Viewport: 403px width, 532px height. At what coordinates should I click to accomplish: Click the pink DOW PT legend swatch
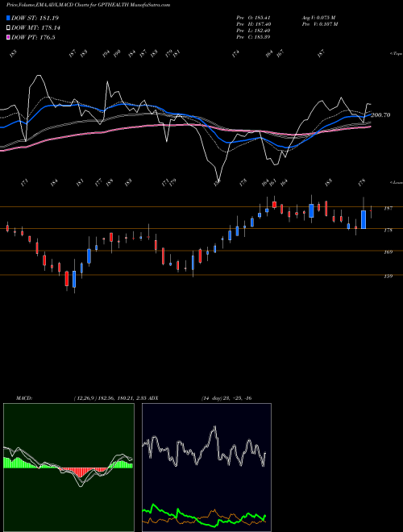8,37
